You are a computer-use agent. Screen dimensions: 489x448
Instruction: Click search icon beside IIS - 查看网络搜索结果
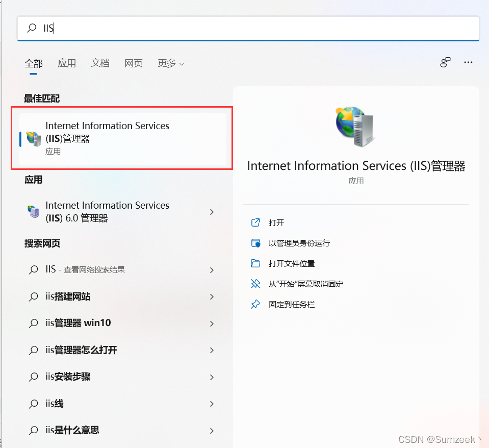33,270
